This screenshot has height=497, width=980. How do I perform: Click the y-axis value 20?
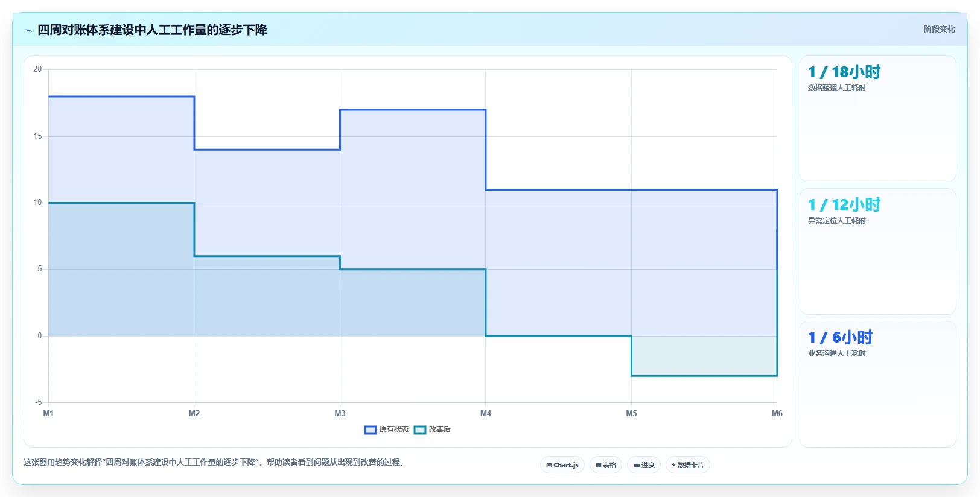37,69
